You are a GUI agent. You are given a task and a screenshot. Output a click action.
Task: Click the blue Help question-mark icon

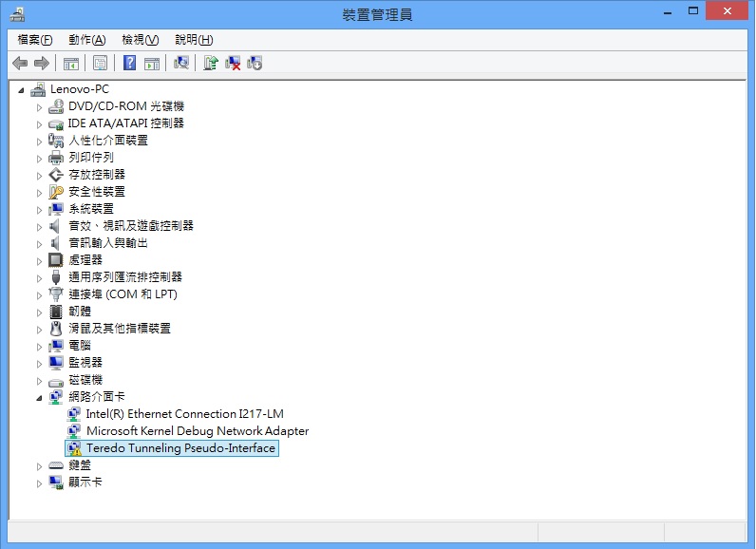click(130, 63)
